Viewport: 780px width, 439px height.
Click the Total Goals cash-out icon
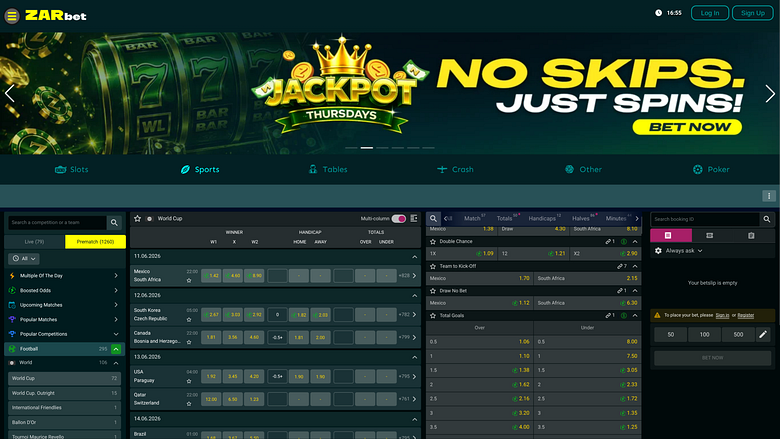point(623,316)
